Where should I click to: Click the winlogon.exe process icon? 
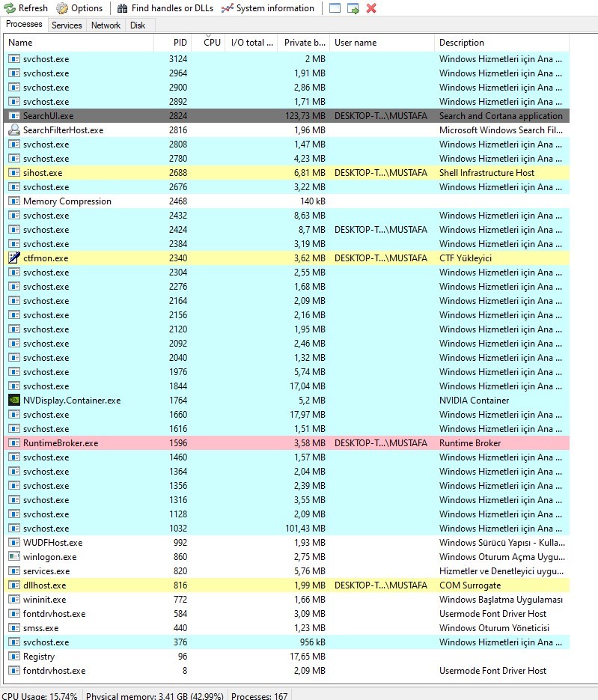click(14, 557)
